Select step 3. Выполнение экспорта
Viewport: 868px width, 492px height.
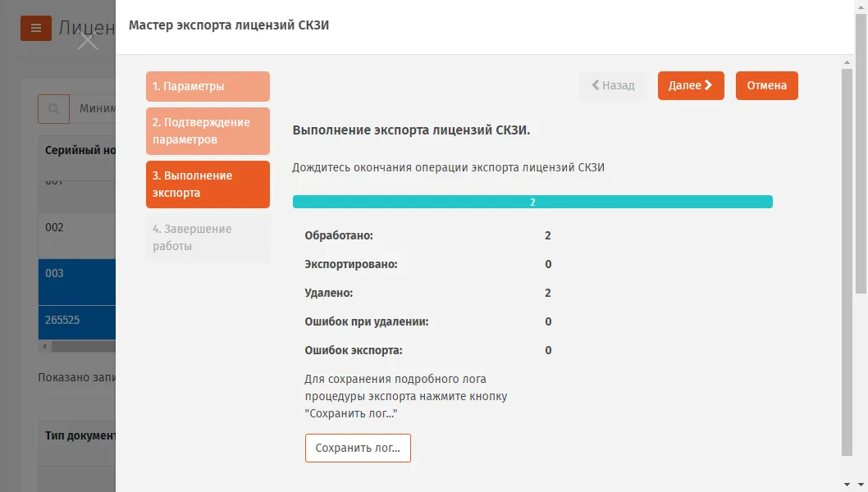point(208,184)
